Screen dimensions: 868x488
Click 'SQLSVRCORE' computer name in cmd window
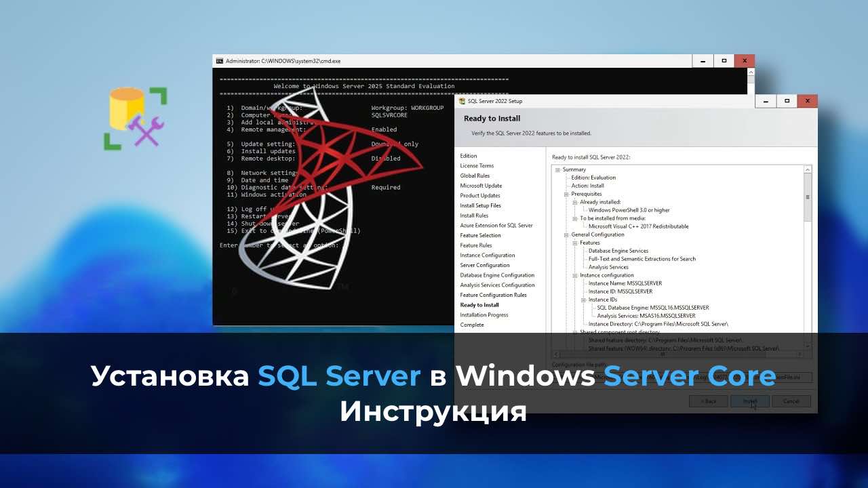click(389, 115)
